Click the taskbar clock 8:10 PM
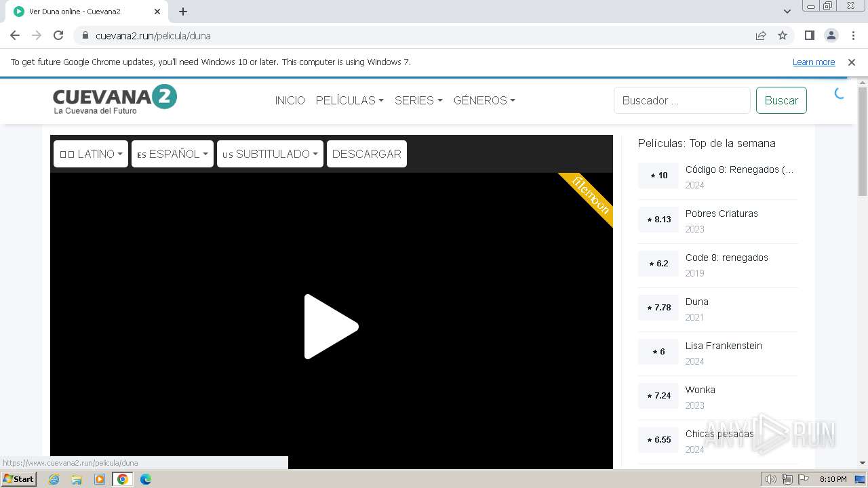The height and width of the screenshot is (488, 868). point(833,479)
